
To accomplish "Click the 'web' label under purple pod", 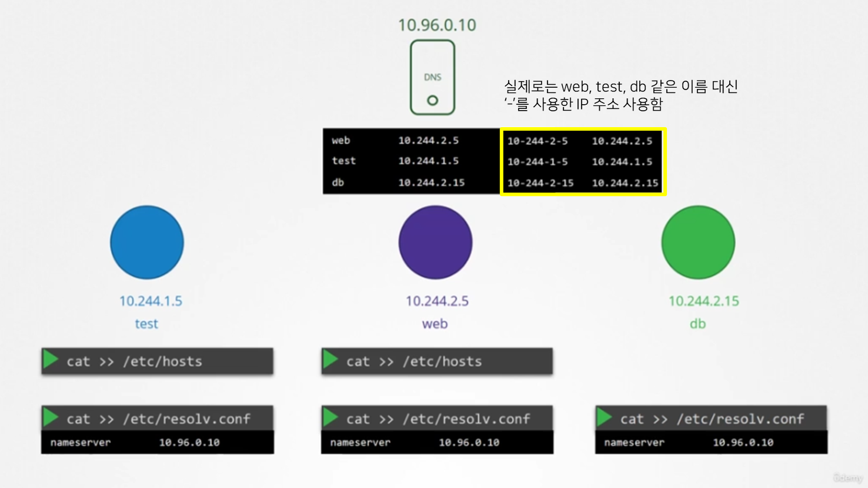I will pyautogui.click(x=435, y=324).
